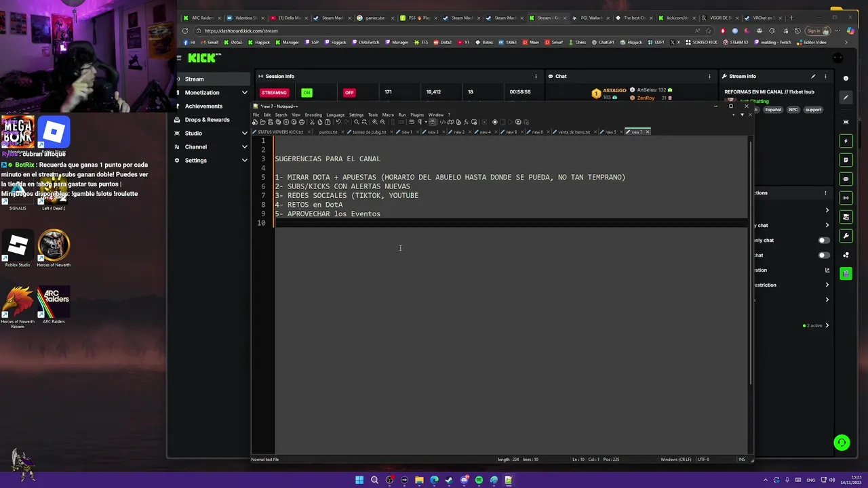Click the taskbar Search icon
The width and height of the screenshot is (868, 488).
374,480
